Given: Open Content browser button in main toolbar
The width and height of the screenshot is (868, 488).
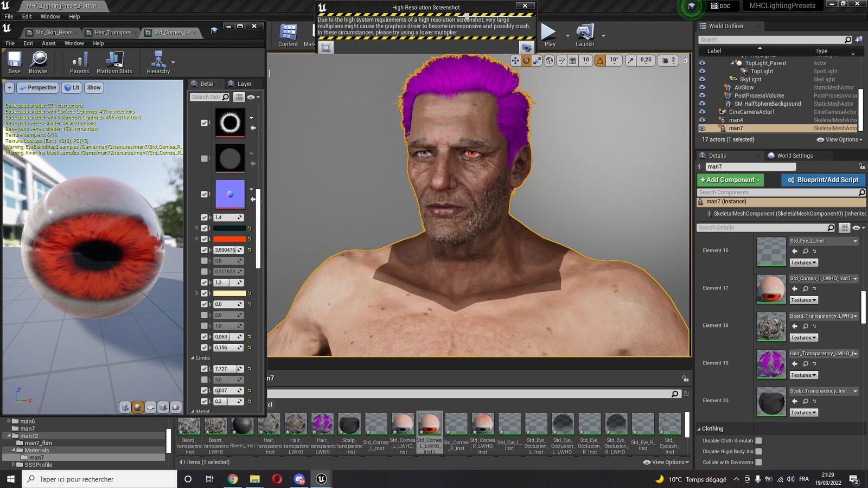Looking at the screenshot, I should coord(288,36).
